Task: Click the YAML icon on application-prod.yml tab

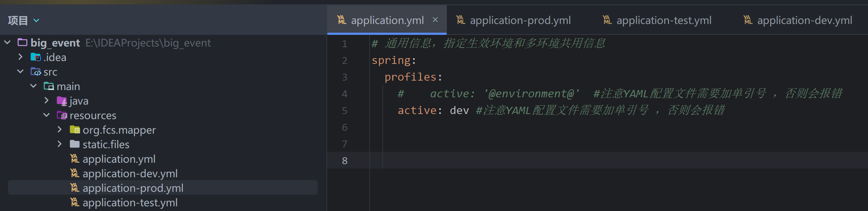Action: pos(461,20)
